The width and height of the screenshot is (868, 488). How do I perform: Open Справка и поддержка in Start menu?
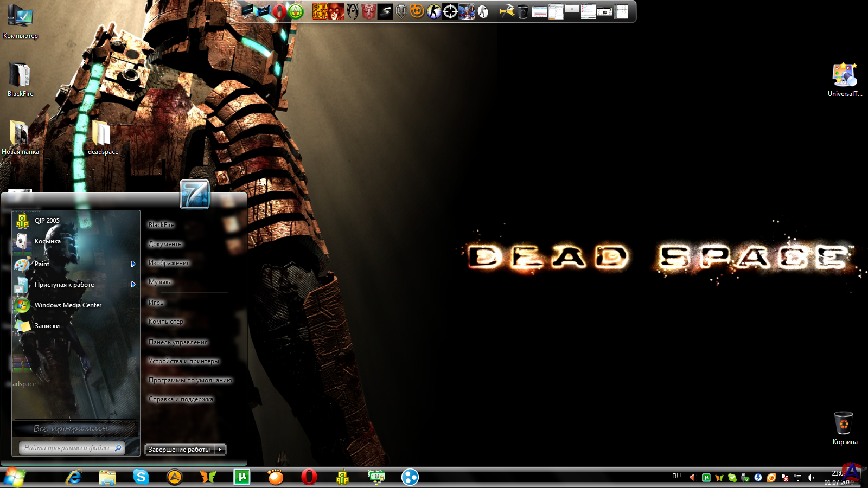coord(181,399)
